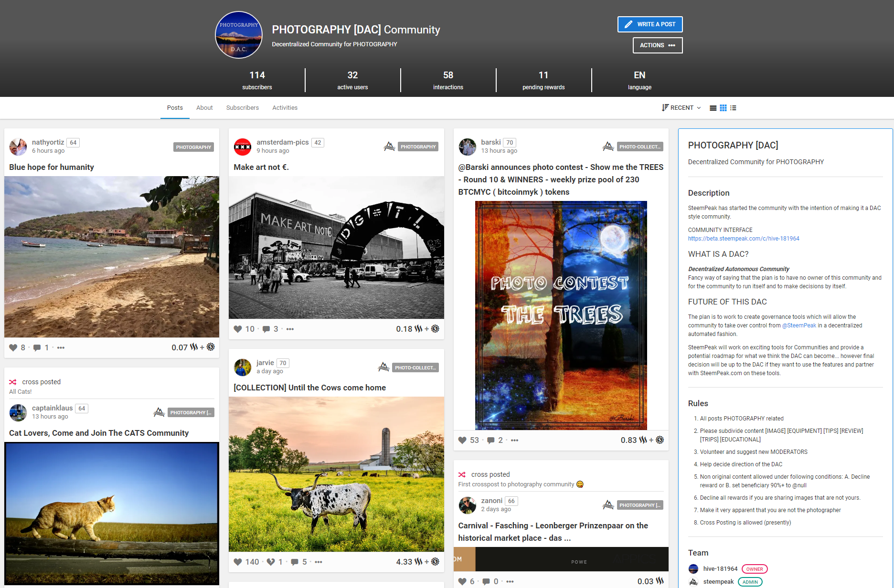Click the comment icon on jarvie's cows post
The width and height of the screenshot is (894, 588).
coord(295,562)
